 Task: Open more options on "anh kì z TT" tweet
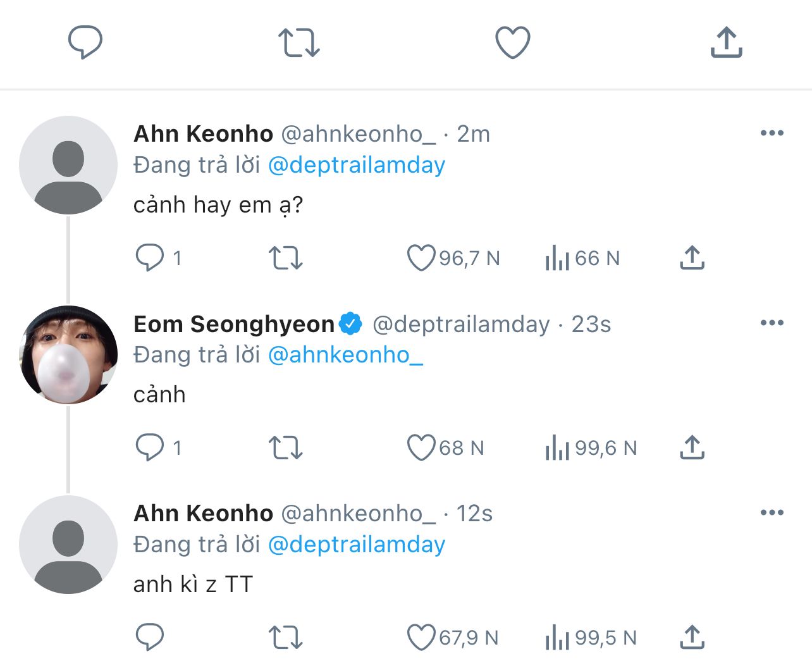772,512
